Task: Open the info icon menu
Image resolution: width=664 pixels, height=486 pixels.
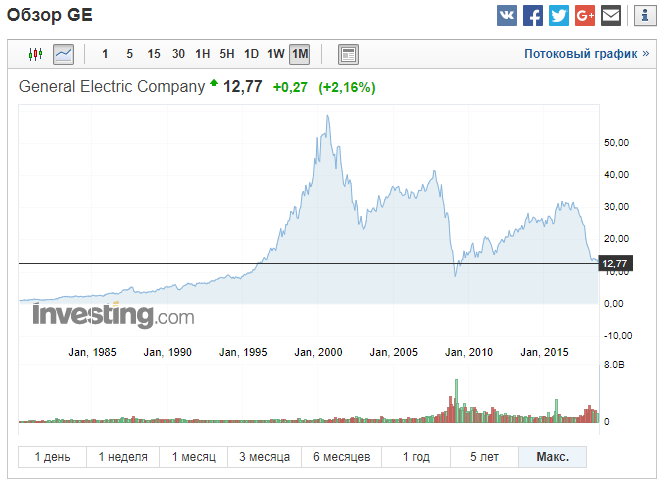Action: pos(642,16)
